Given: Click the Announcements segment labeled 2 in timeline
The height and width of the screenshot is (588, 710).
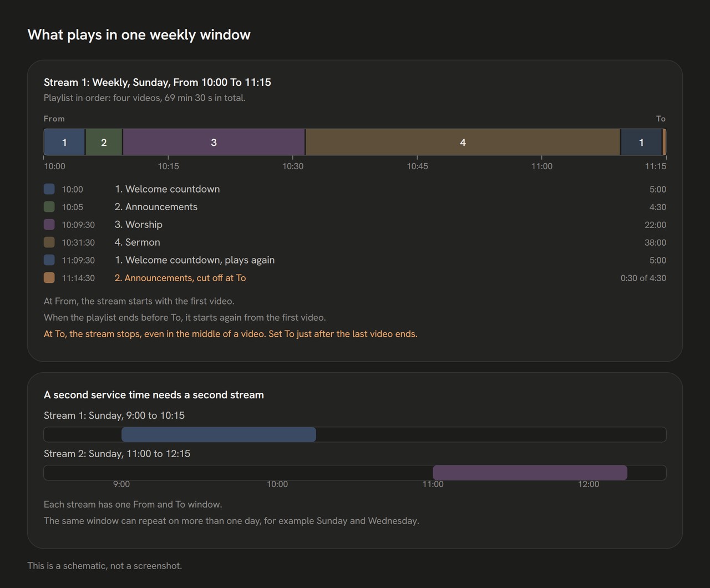Looking at the screenshot, I should pos(104,143).
